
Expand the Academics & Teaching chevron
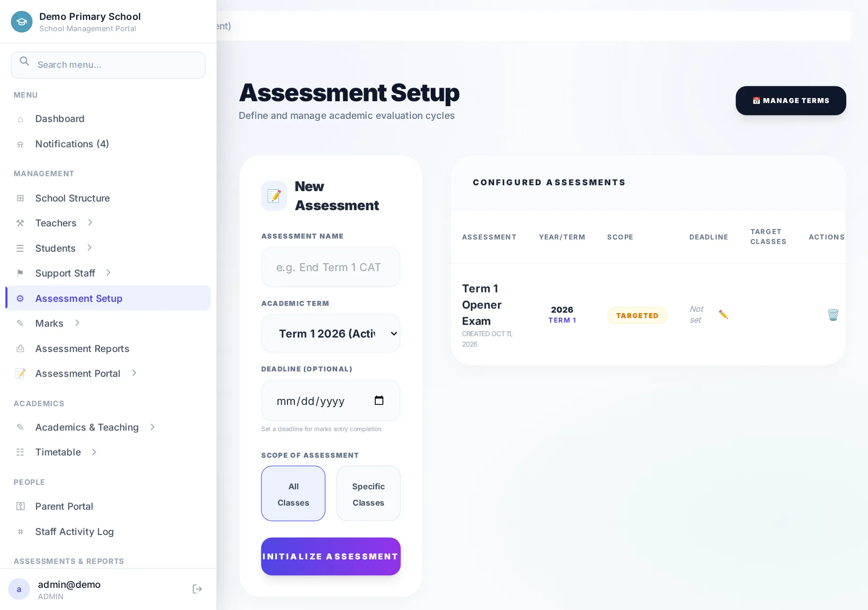(153, 427)
